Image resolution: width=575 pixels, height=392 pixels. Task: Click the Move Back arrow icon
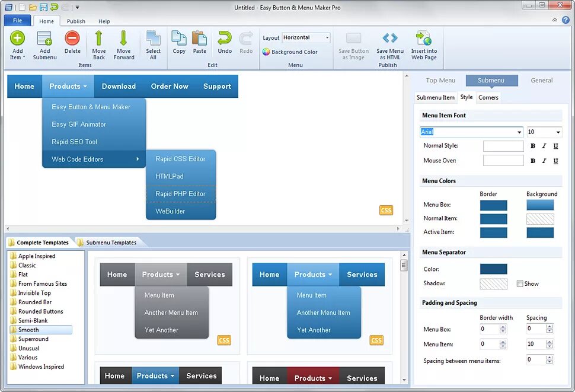[x=98, y=38]
